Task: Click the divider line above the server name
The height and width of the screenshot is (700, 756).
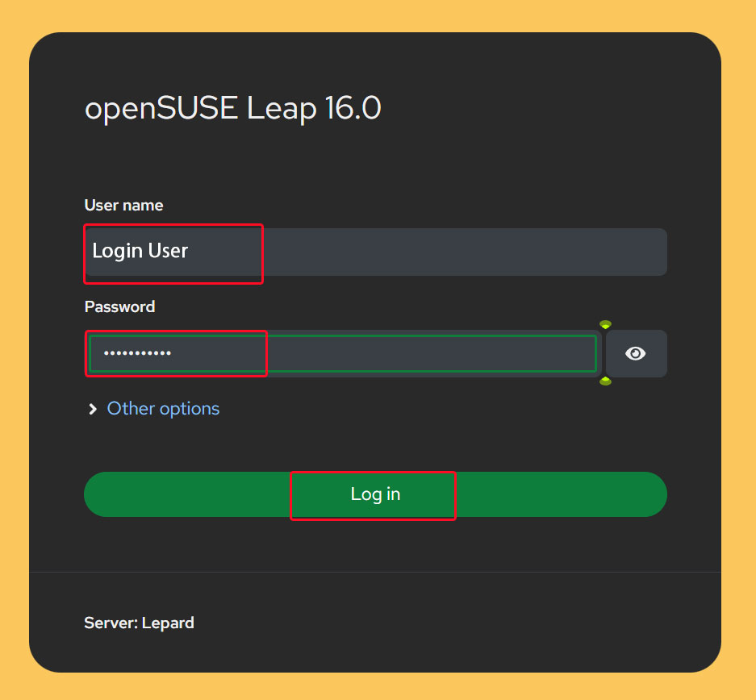Action: pos(375,572)
